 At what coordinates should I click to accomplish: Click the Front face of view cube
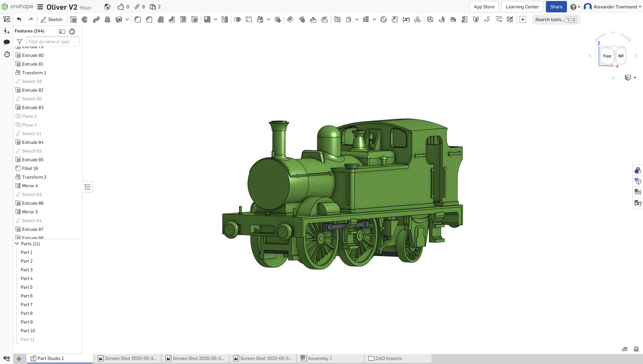607,56
